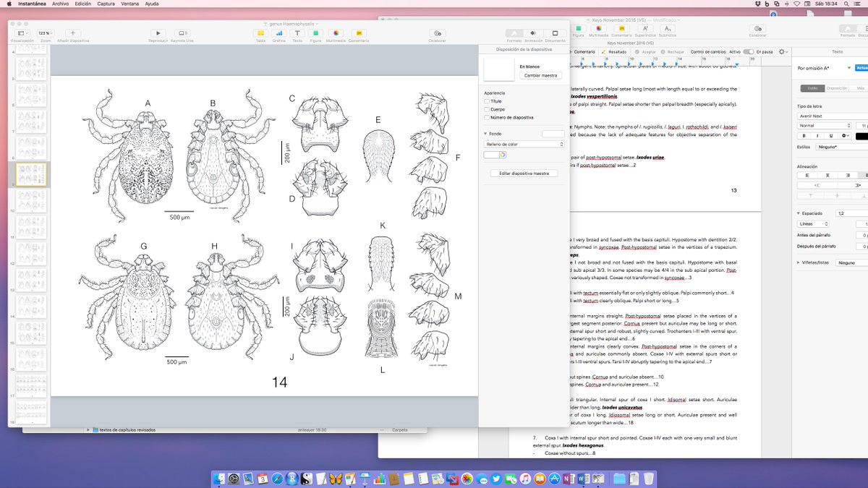
Task: Open Twitter from the Dock
Action: (x=496, y=478)
